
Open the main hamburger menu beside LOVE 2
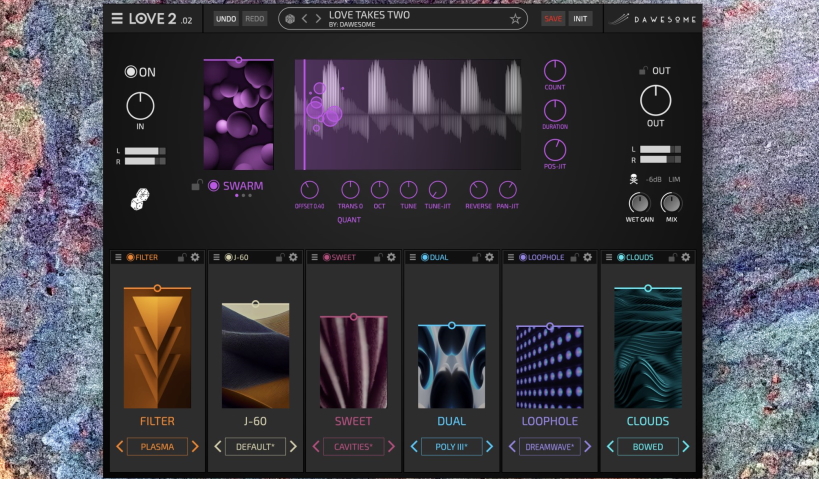117,19
